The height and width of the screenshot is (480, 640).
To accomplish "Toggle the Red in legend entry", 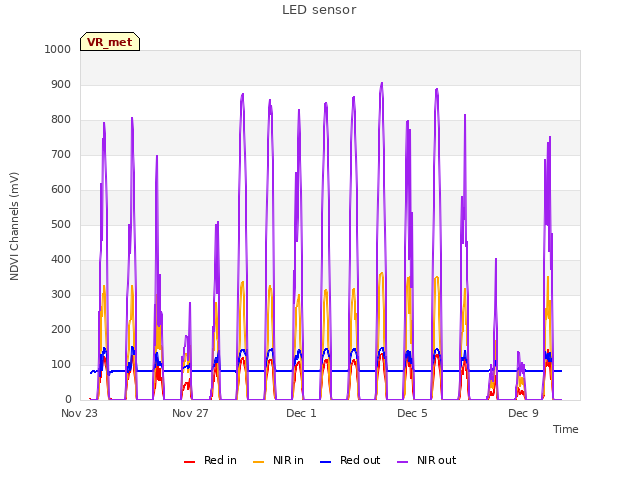I will coord(210,460).
